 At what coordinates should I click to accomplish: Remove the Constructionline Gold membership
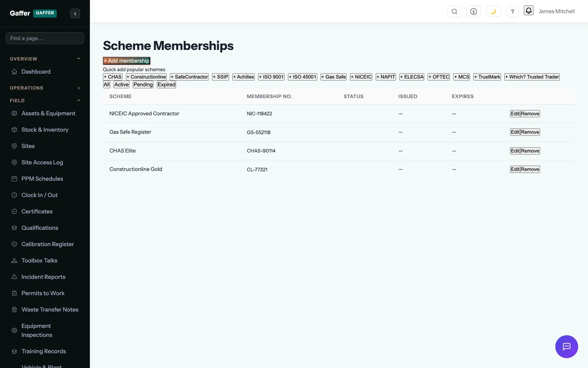click(x=530, y=169)
